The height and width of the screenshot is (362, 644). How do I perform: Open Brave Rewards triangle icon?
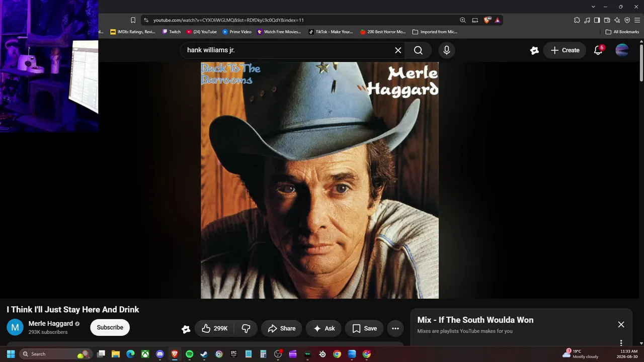[498, 20]
